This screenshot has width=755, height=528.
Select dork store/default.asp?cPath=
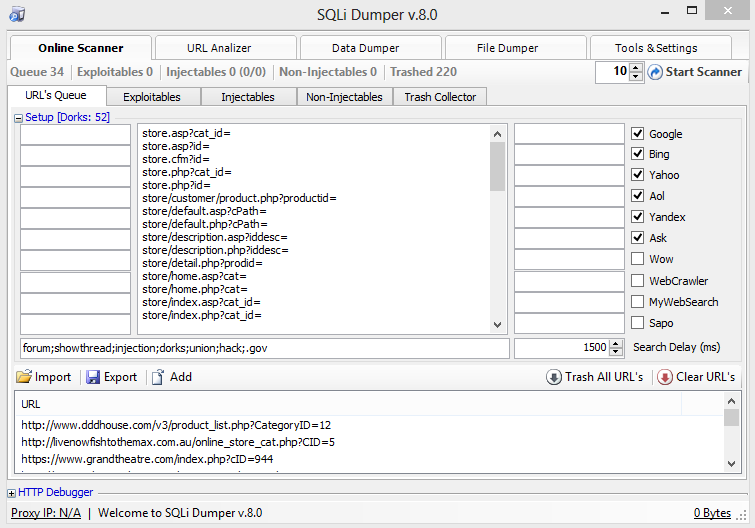pos(204,211)
